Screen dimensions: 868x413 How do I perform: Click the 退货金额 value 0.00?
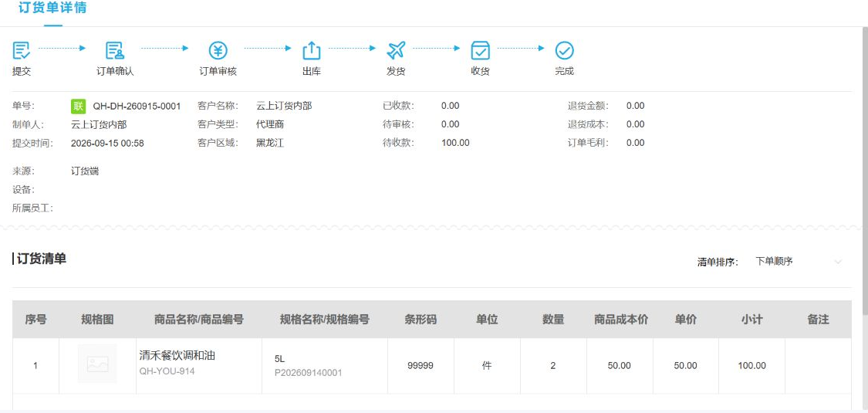[636, 106]
